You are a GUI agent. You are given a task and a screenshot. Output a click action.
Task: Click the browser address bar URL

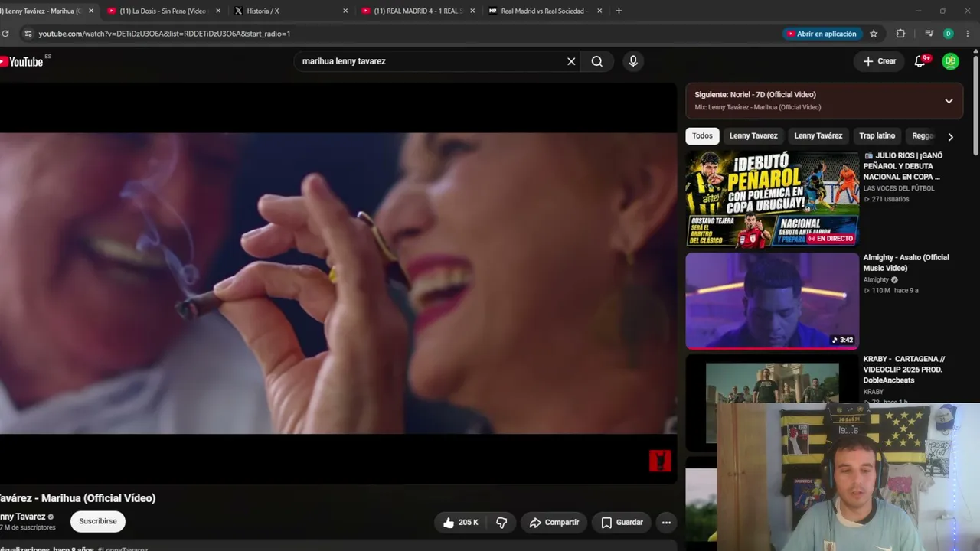(x=165, y=34)
